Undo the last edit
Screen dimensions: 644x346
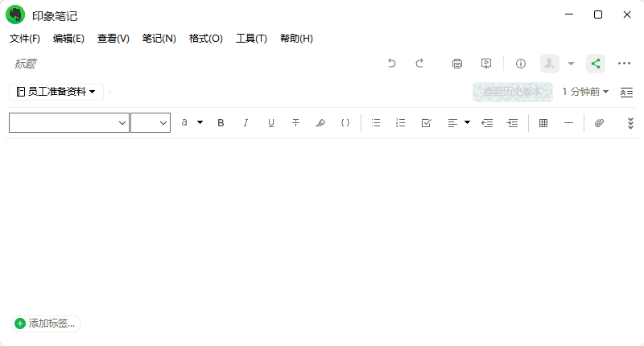click(392, 64)
